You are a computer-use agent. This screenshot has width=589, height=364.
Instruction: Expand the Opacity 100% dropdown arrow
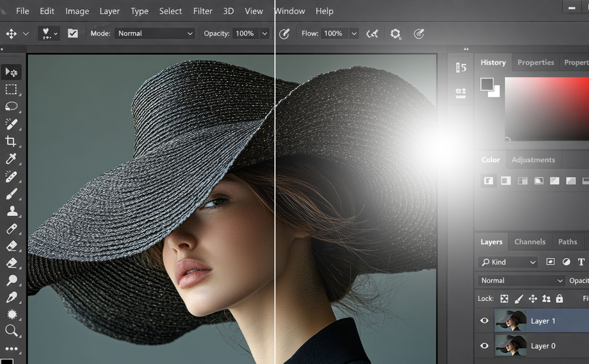pos(265,34)
